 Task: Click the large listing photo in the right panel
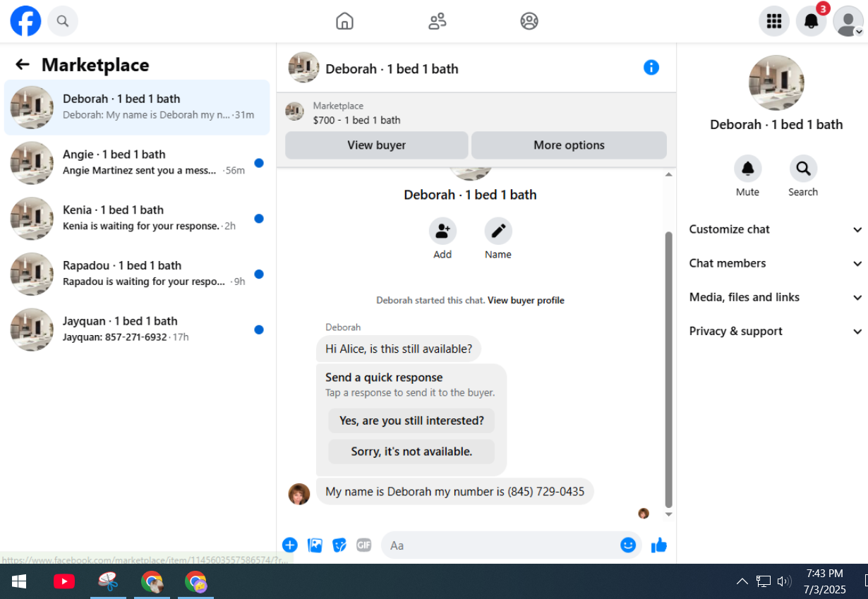(x=776, y=83)
